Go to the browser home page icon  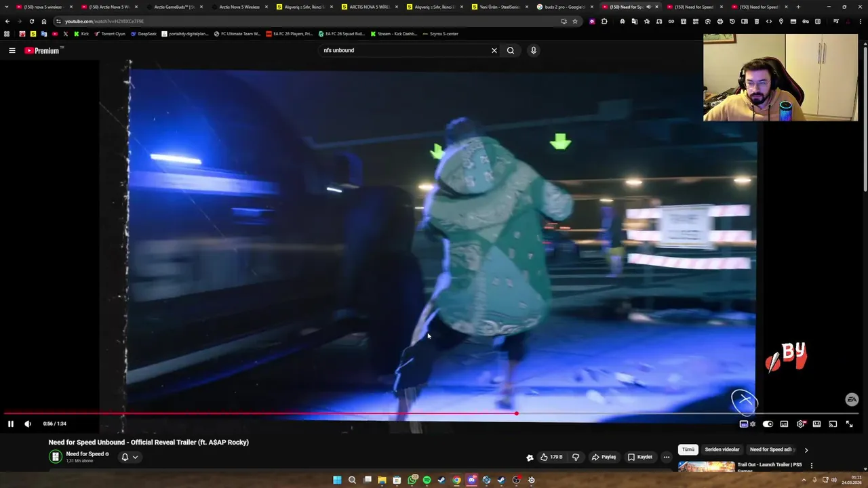pyautogui.click(x=44, y=21)
